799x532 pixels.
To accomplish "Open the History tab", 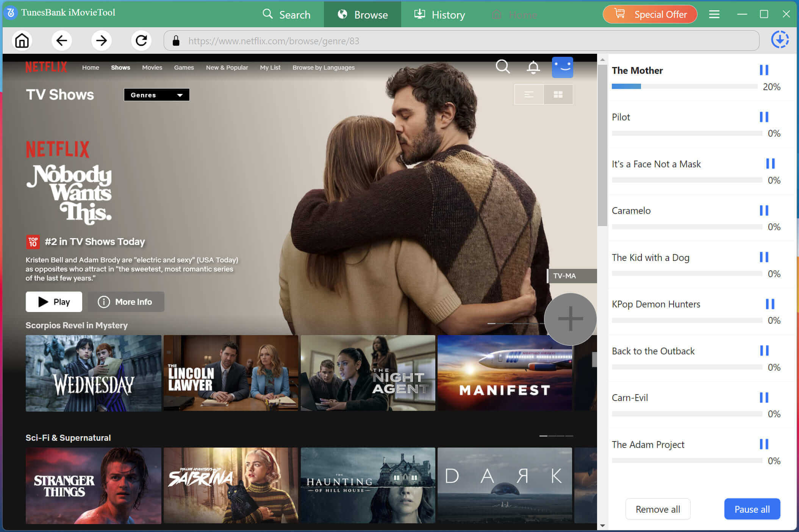I will coord(439,14).
